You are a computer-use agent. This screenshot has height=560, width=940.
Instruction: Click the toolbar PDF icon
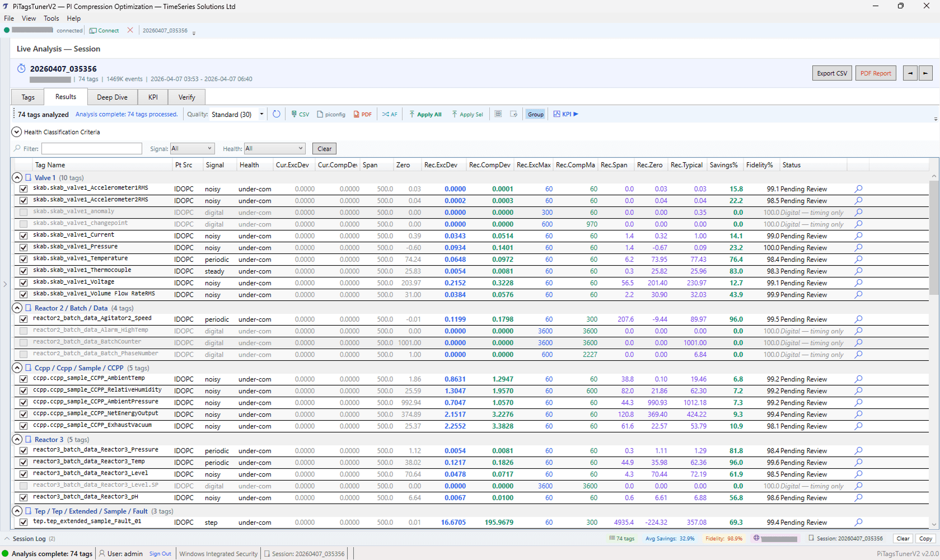tap(362, 114)
